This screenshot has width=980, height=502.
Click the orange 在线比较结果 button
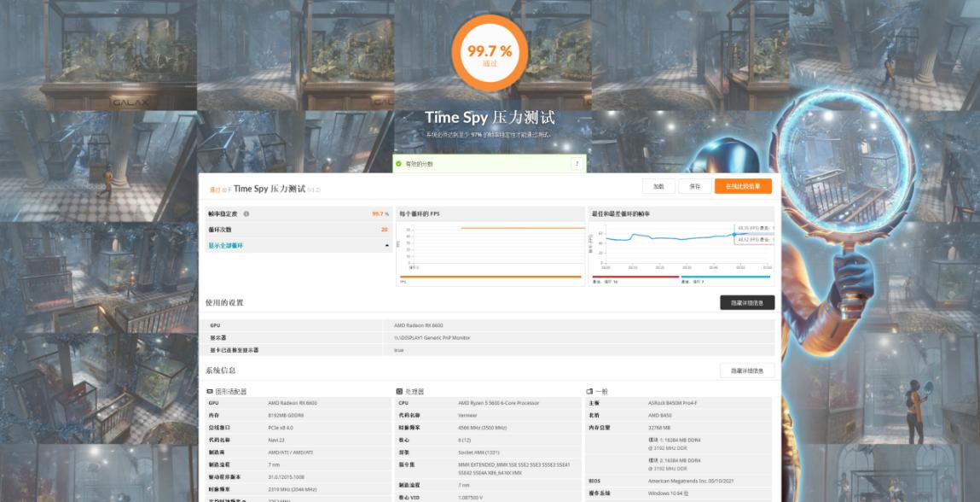click(x=743, y=186)
